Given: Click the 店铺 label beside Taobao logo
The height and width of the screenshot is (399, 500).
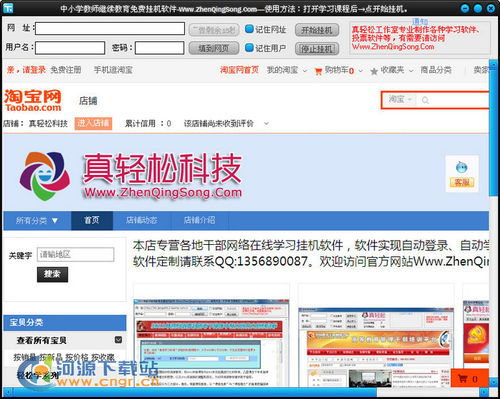Looking at the screenshot, I should pos(88,100).
